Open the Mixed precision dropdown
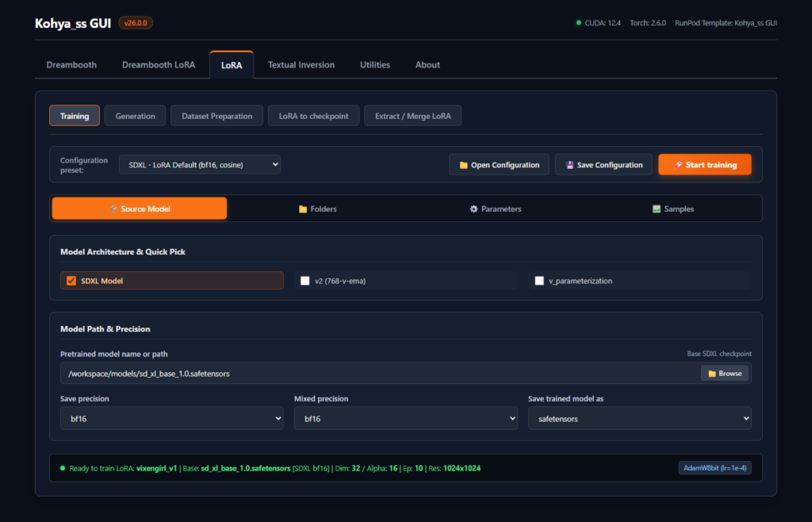 (x=405, y=418)
